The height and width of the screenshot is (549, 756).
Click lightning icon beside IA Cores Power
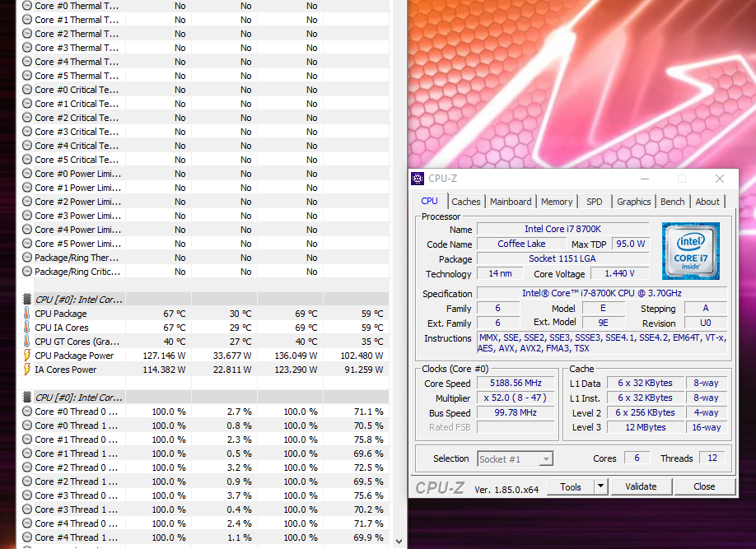tap(27, 370)
